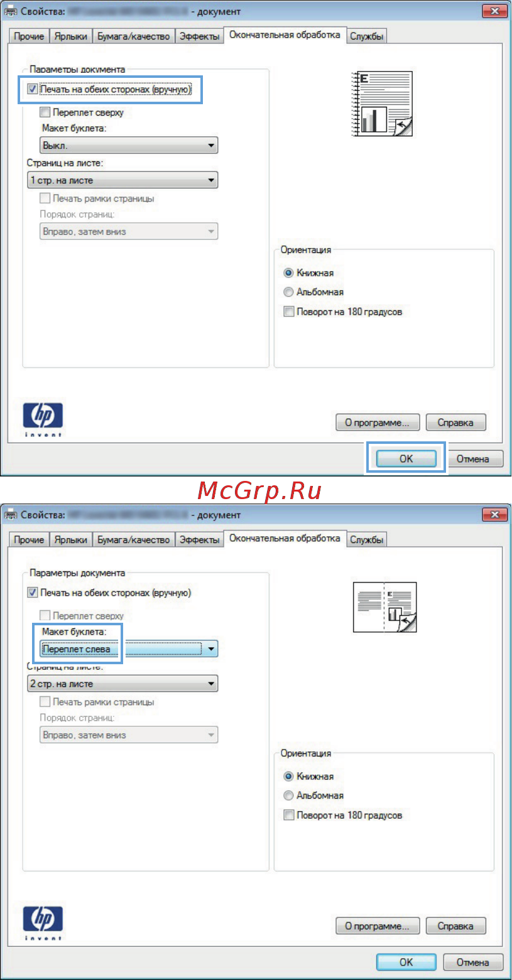Check 'Печать рамки страницы' in the bottom dialog

(x=45, y=702)
